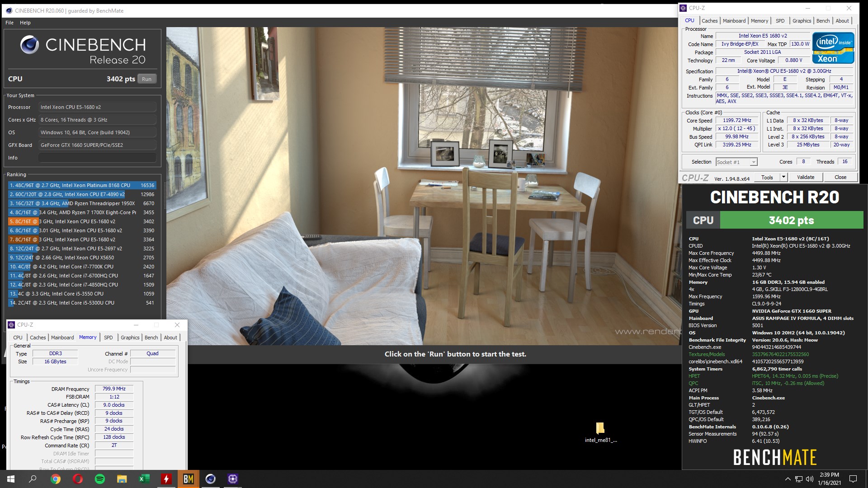Select ranking row Xeon Platinum 8168
Viewport: 868px width, 488px height.
82,185
